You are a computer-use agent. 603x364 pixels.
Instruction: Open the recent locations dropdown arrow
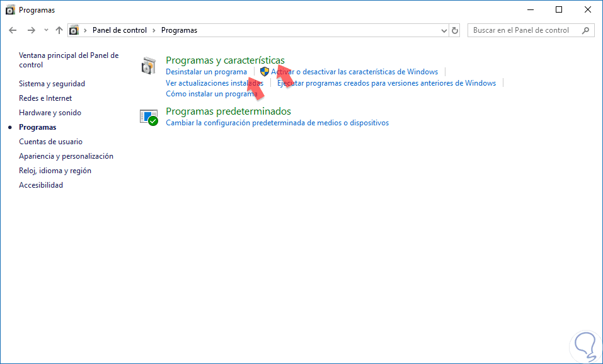coord(46,30)
